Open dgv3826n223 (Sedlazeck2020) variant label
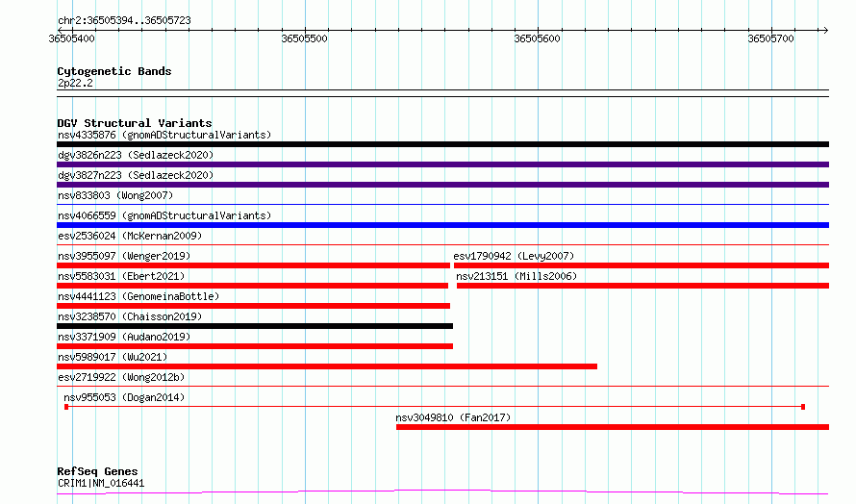856x504 pixels. click(x=136, y=155)
